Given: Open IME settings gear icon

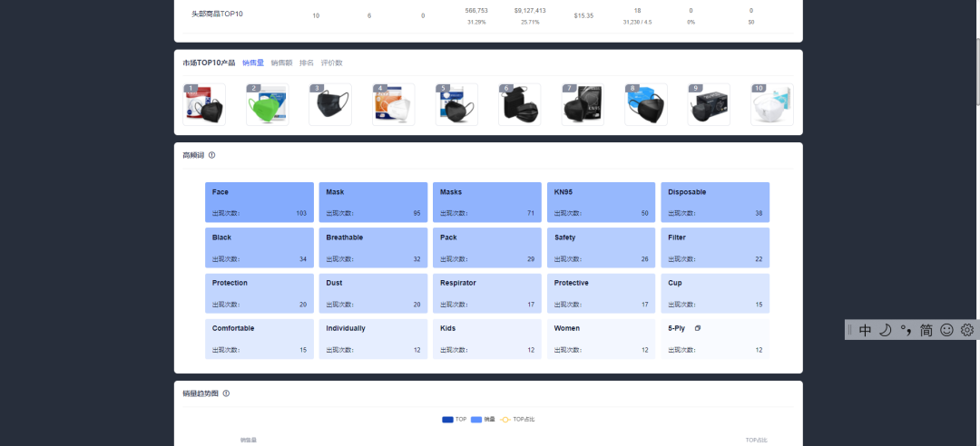Looking at the screenshot, I should point(967,330).
